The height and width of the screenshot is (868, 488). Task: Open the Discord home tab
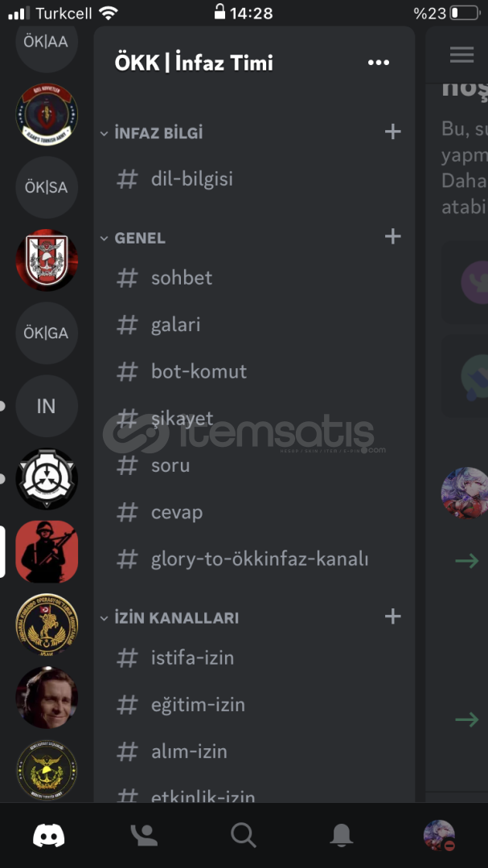pos(49,835)
